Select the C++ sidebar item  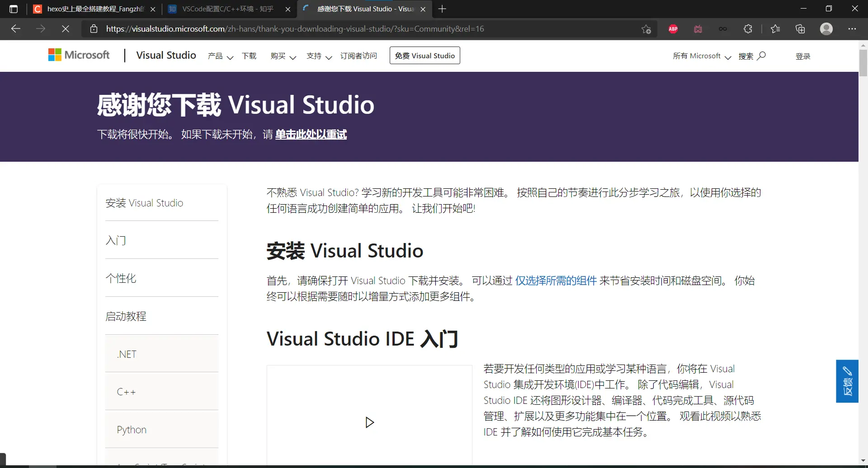click(126, 392)
